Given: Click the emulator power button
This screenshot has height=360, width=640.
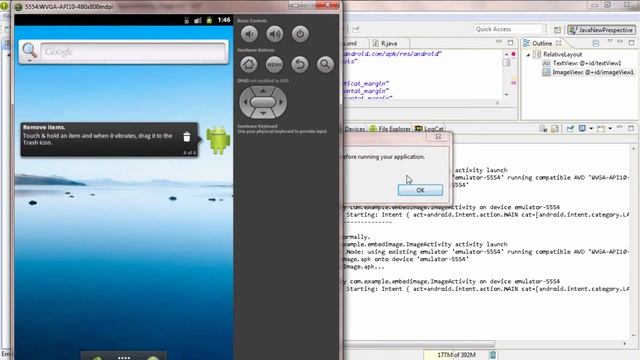Looking at the screenshot, I should (300, 34).
